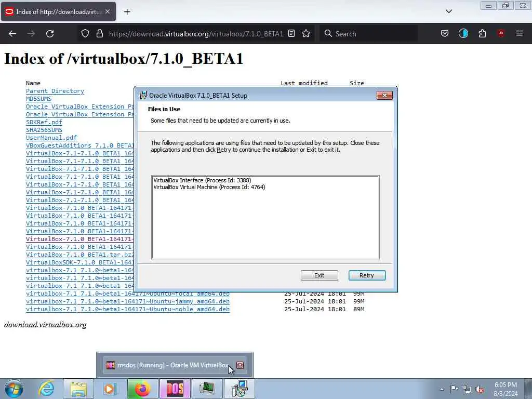Open the SDKRef.pdf link

coord(44,122)
